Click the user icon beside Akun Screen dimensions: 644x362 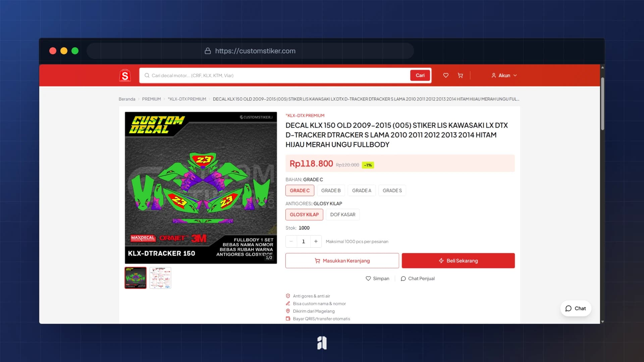(x=494, y=75)
